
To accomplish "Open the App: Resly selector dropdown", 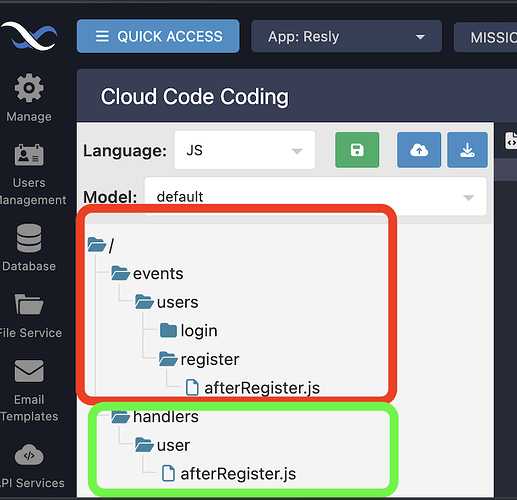I will pyautogui.click(x=346, y=36).
